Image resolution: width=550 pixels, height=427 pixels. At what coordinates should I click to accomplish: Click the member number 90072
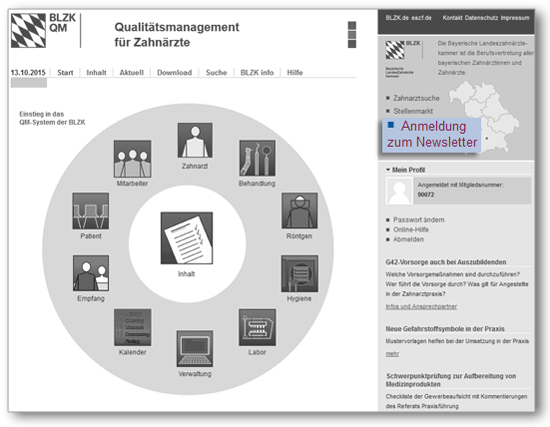point(426,195)
